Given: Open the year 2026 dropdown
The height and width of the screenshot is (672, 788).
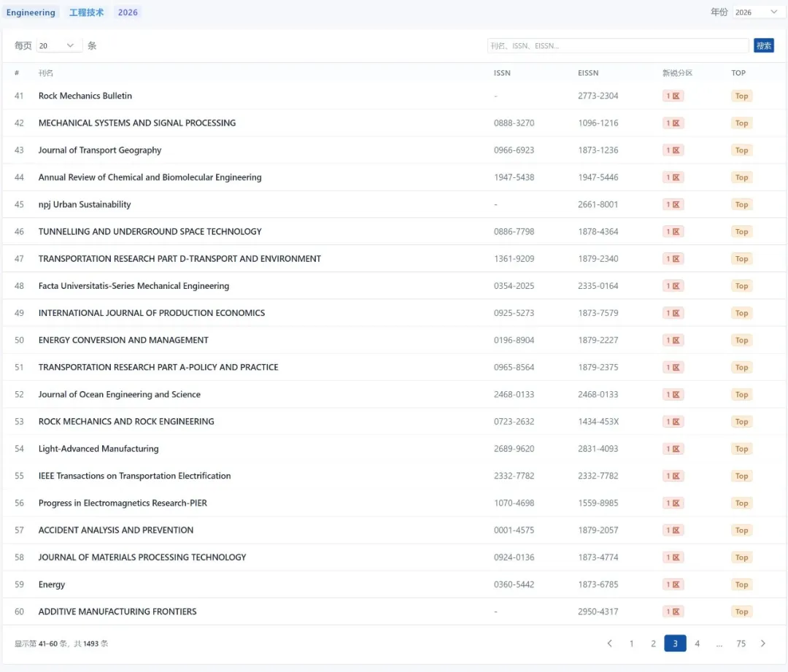Looking at the screenshot, I should pos(756,12).
